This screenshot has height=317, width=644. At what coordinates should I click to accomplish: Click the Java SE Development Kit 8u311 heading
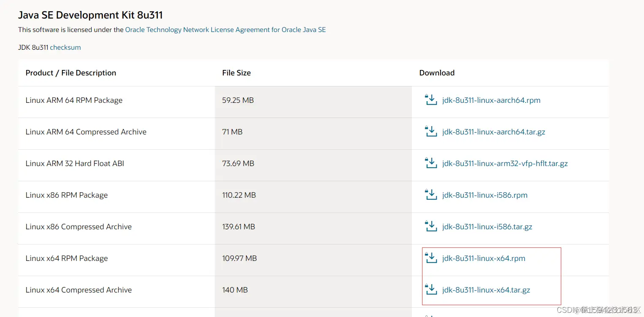[x=90, y=15]
